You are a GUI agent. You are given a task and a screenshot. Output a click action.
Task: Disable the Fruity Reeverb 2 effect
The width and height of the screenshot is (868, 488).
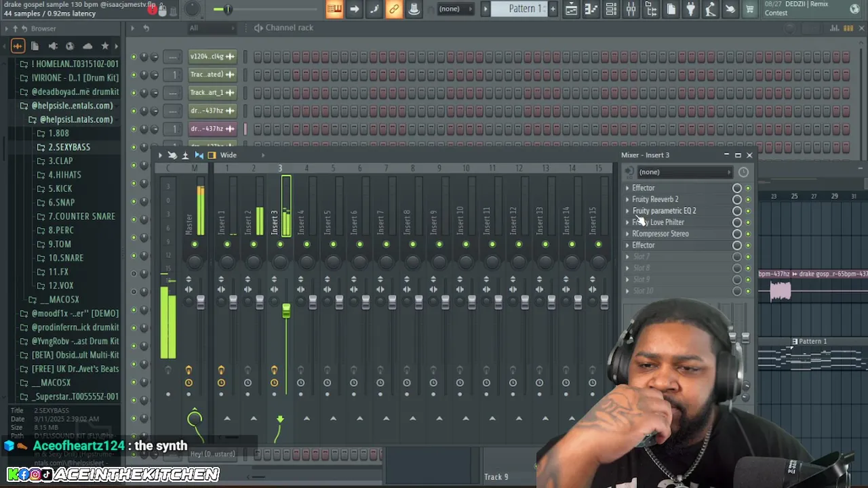click(x=748, y=200)
